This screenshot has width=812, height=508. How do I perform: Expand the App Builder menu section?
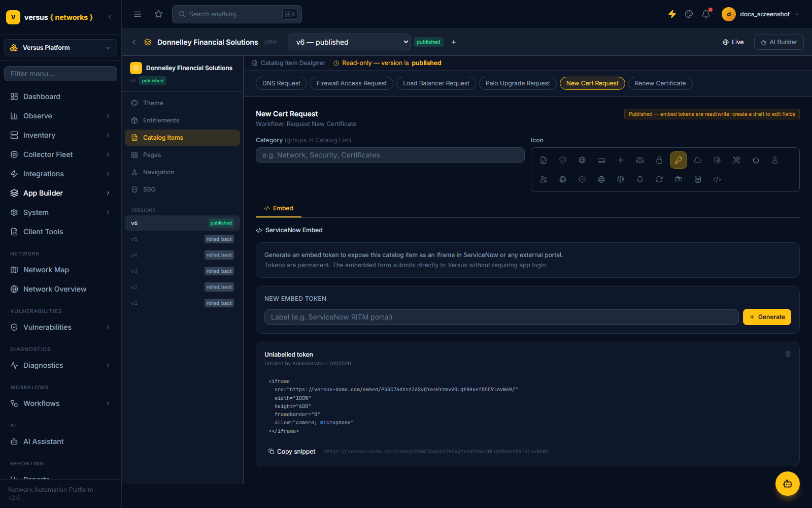pos(60,193)
